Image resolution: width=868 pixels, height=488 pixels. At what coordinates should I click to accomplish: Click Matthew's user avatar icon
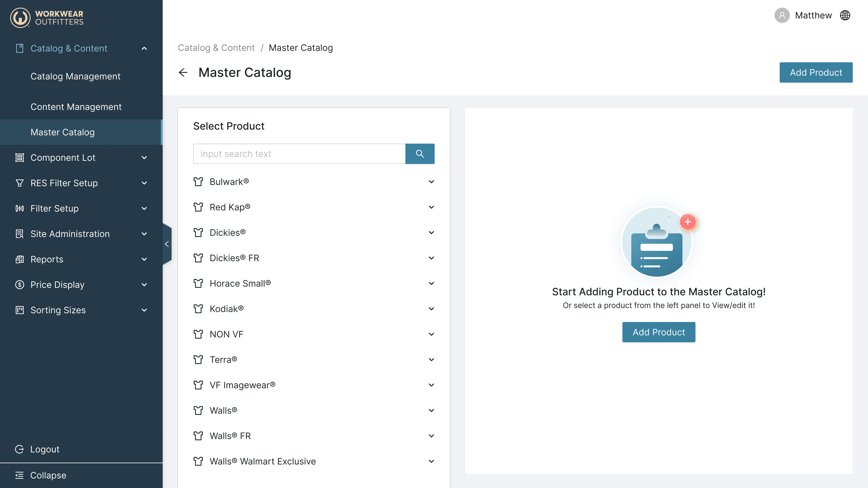pyautogui.click(x=782, y=15)
